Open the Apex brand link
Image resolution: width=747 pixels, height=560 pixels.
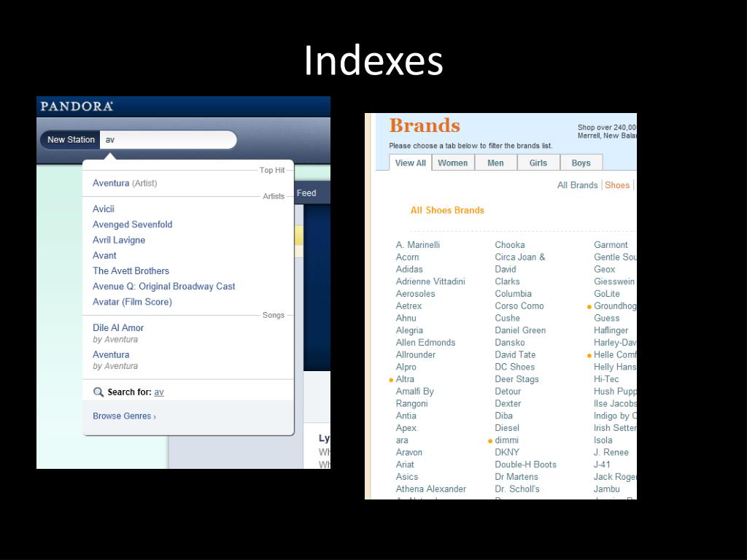pyautogui.click(x=406, y=427)
